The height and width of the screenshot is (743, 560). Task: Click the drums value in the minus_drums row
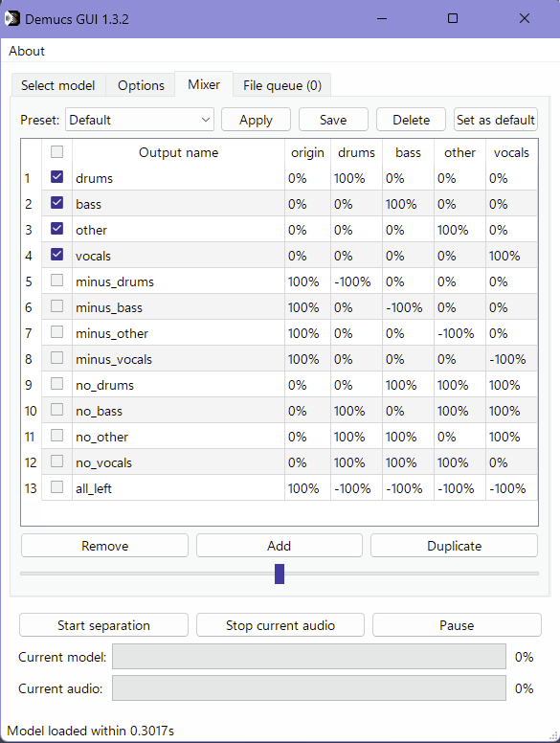(x=356, y=281)
